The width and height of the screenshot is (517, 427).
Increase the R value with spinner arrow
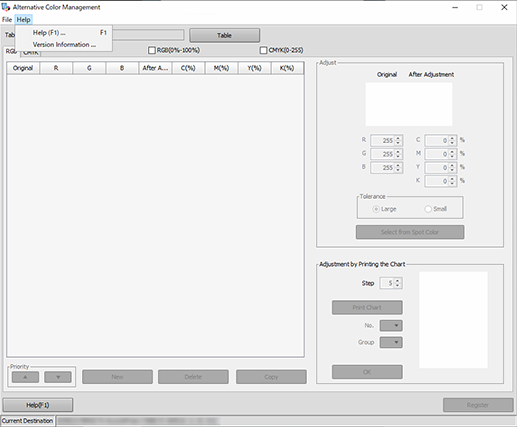tap(398, 138)
